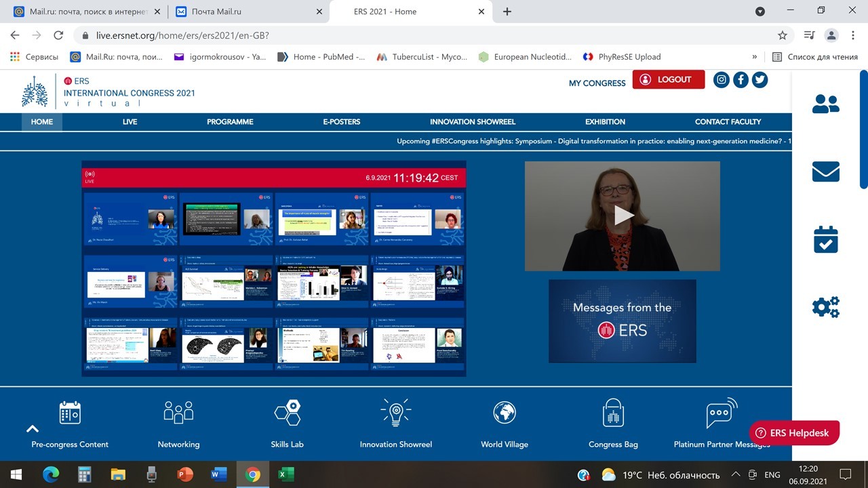Screen dimensions: 868x488
Task: Open Pre-congress Content calendar icon
Action: click(70, 413)
